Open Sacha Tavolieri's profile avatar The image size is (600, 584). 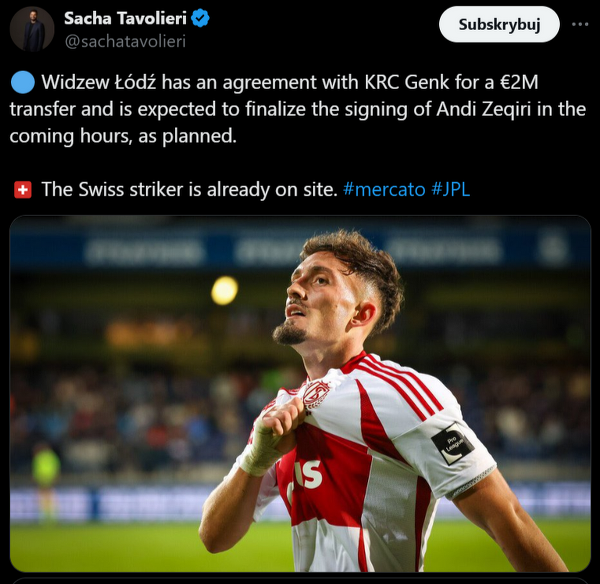(x=32, y=29)
